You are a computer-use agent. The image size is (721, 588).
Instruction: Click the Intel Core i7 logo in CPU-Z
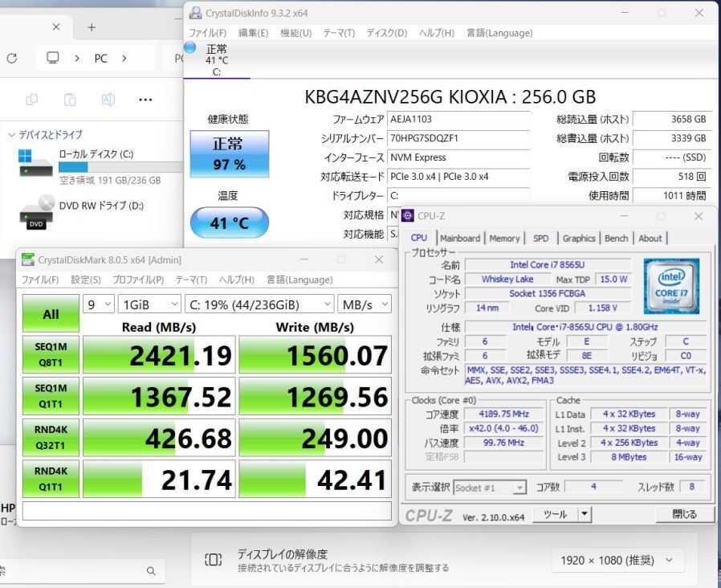click(671, 286)
